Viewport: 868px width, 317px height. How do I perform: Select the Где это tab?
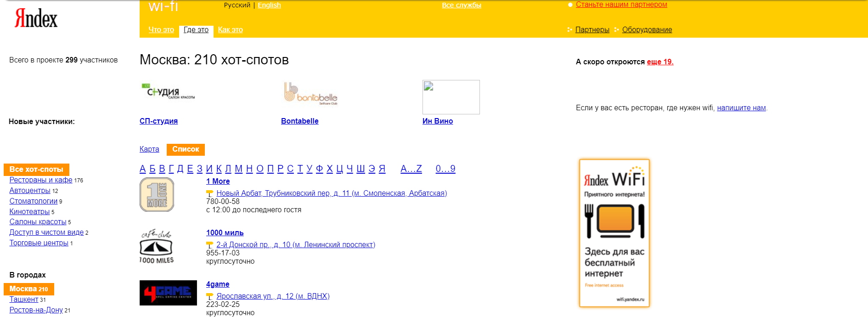tap(196, 29)
